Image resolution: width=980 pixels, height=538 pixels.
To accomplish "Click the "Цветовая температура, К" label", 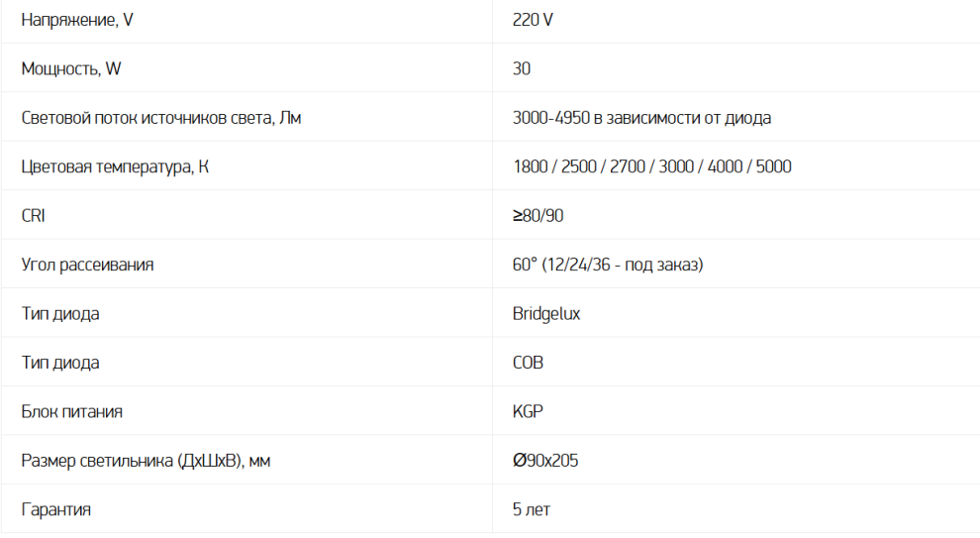I will [x=115, y=166].
